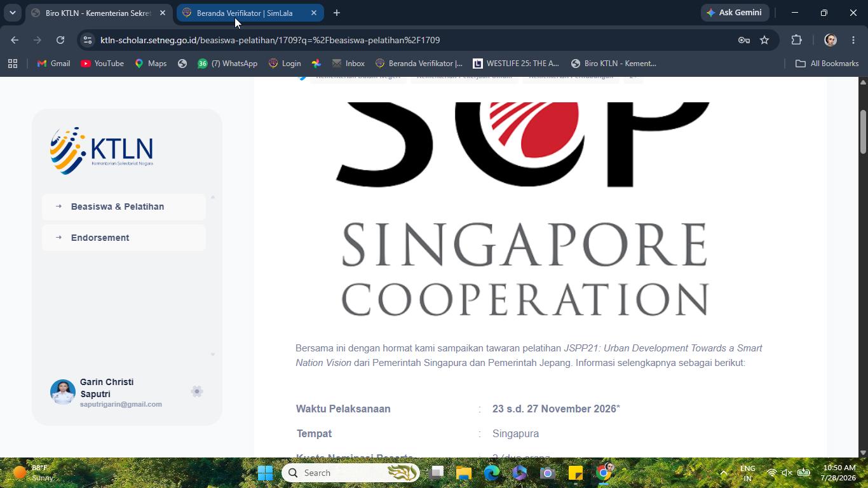Reload the current page
The image size is (868, 488).
[x=60, y=40]
